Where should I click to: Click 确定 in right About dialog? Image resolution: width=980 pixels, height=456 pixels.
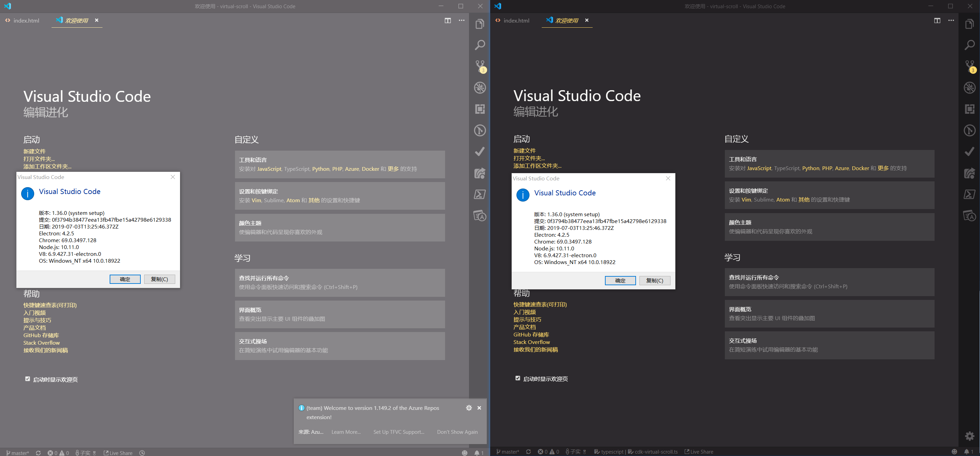click(x=620, y=281)
